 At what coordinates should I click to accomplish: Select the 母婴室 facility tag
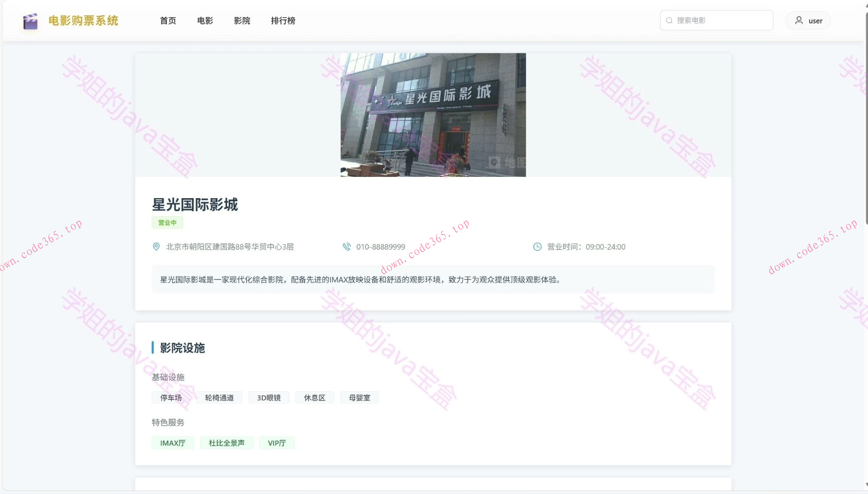(359, 398)
